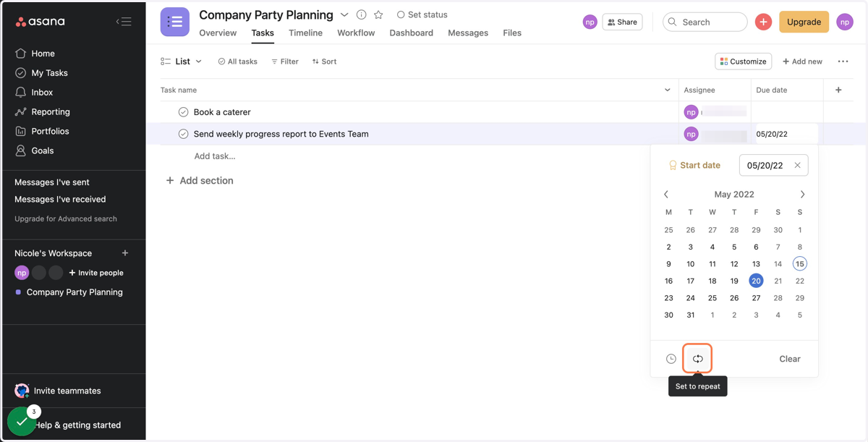868x442 pixels.
Task: Click the clock add-time icon
Action: (x=671, y=359)
